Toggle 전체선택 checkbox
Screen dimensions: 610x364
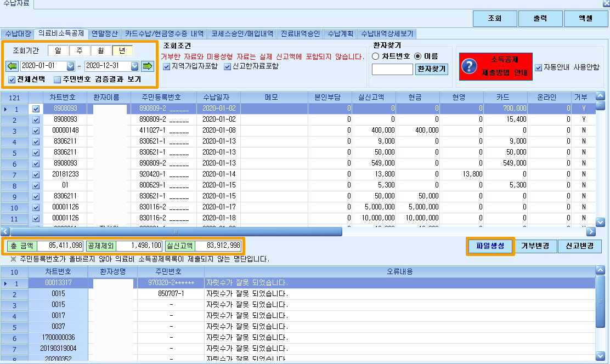point(12,79)
